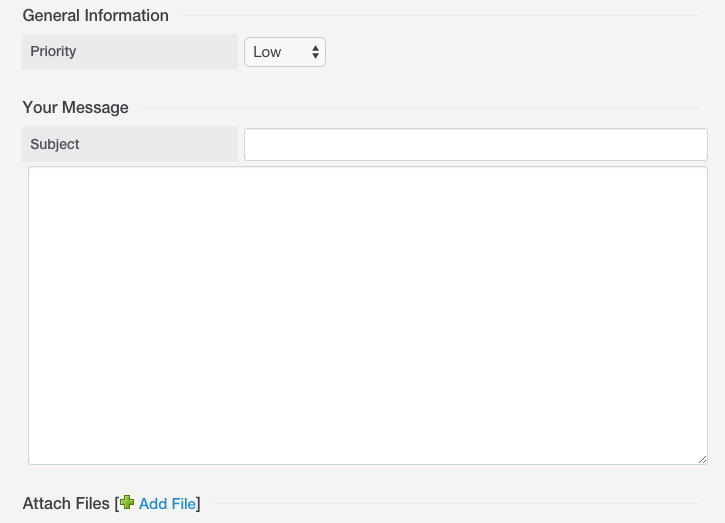
Task: Focus the Subject text field
Action: (x=476, y=144)
